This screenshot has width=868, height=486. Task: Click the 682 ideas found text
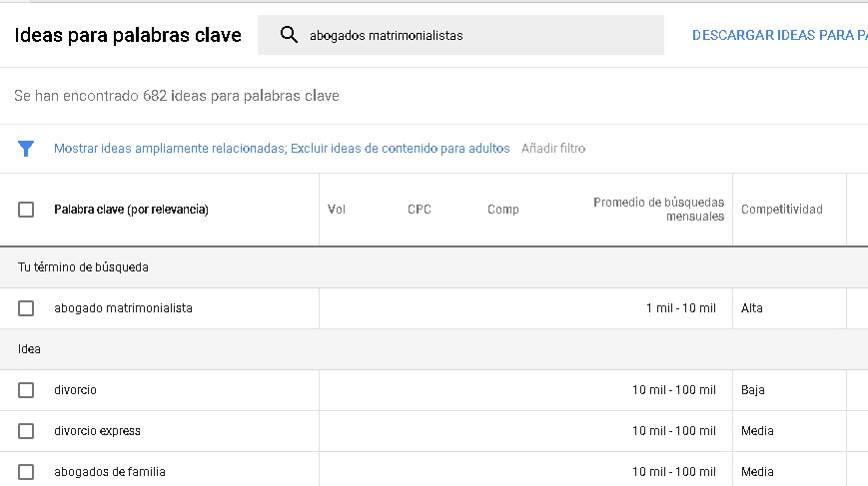[177, 96]
